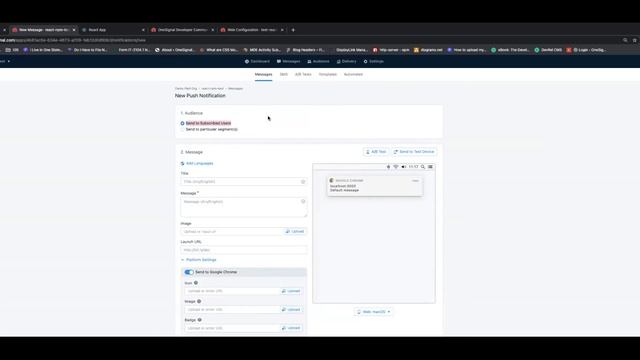Open the http-server - npm bookmark
The width and height of the screenshot is (640, 360).
[391, 50]
